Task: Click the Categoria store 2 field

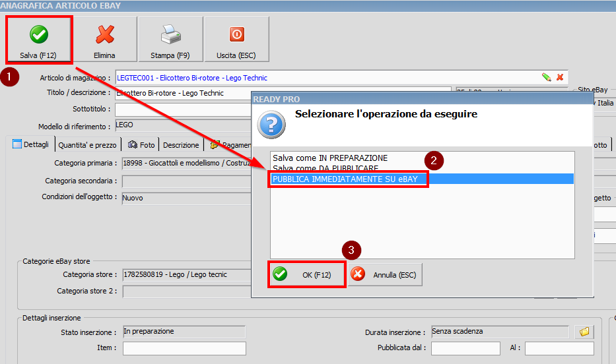Action: tap(187, 291)
